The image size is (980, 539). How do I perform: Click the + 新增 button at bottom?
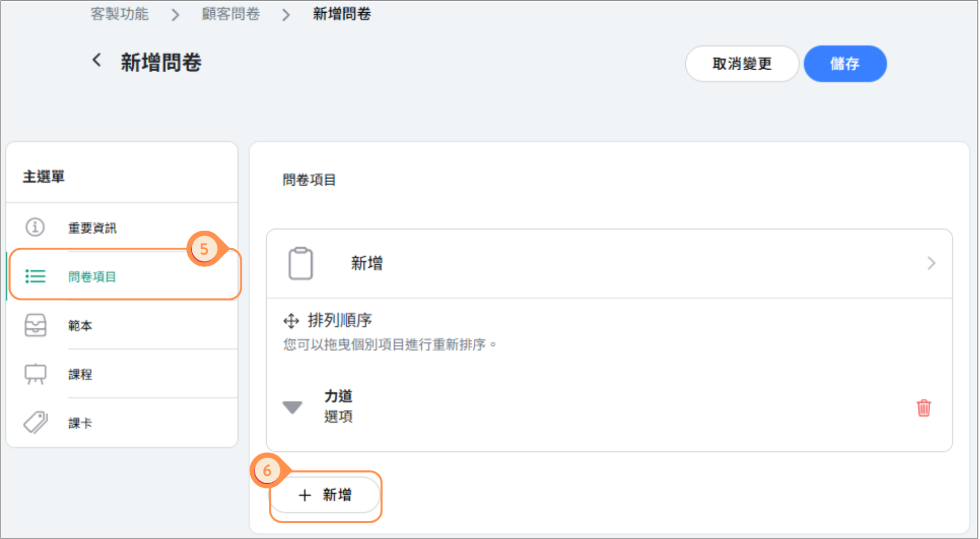326,495
